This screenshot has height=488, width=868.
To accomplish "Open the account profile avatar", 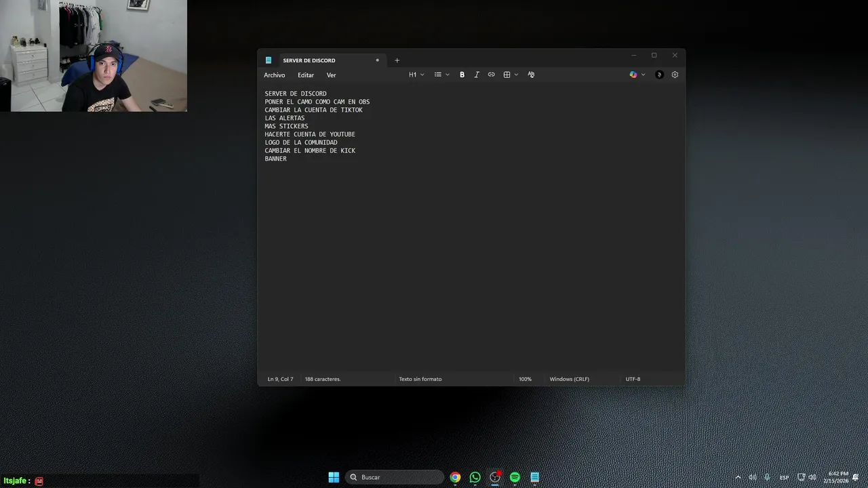I will (x=659, y=75).
